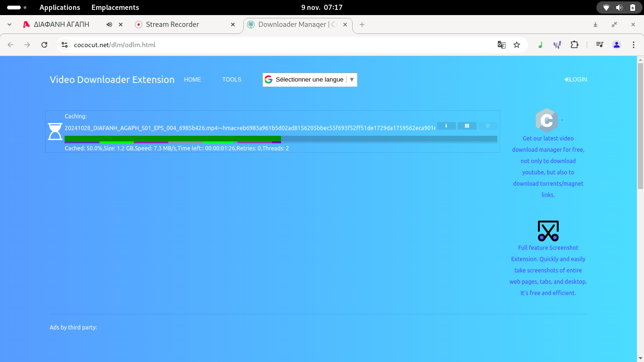The width and height of the screenshot is (644, 362).
Task: Open the TOOLS navigation menu
Action: coord(231,80)
